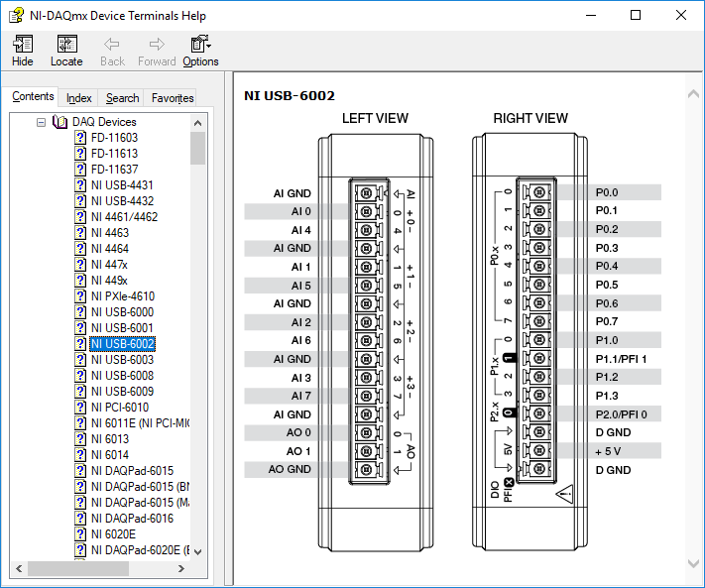705x588 pixels.
Task: Click the Back arrow icon
Action: click(111, 44)
